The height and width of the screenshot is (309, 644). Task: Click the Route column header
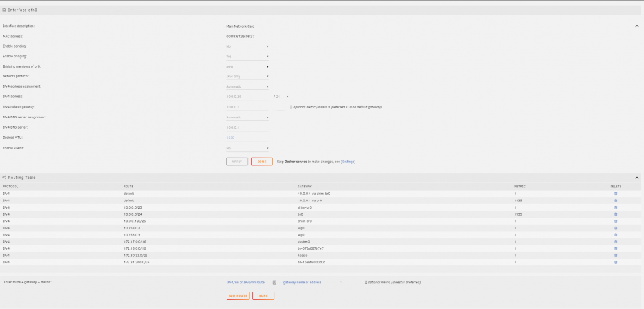[128, 187]
